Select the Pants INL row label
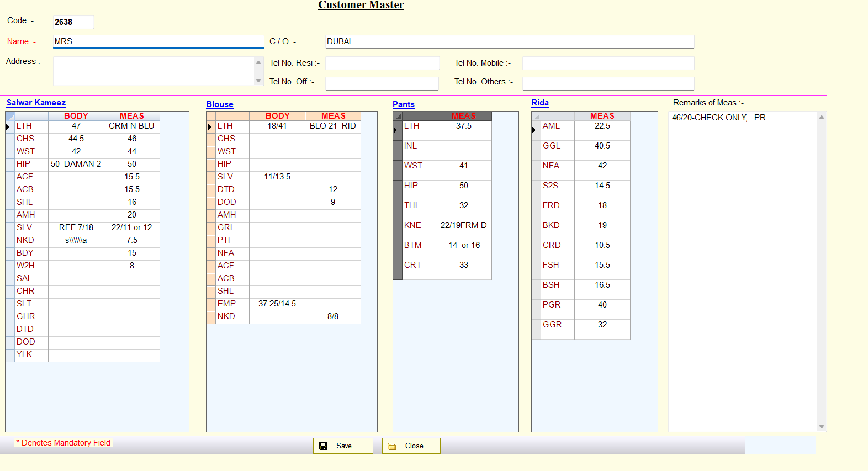Screen dimensions: 868x471 click(419, 151)
